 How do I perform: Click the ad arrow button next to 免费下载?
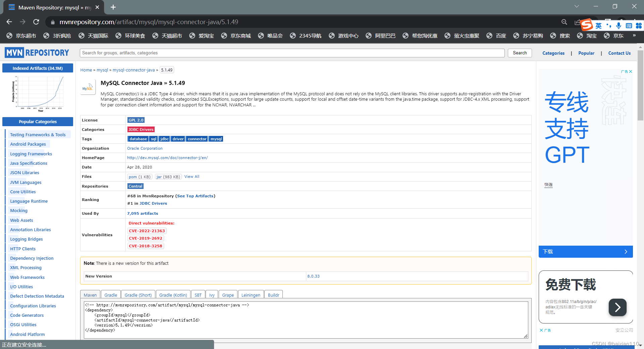click(618, 307)
